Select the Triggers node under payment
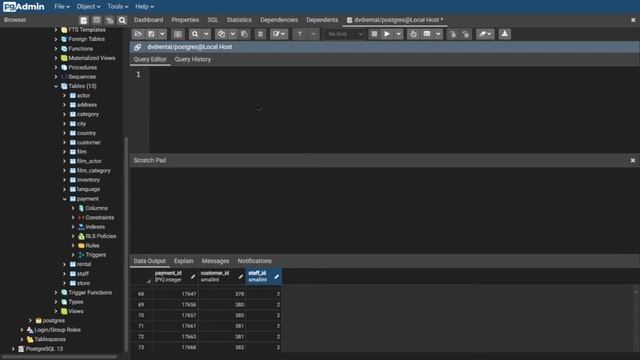640x360 pixels. 96,255
